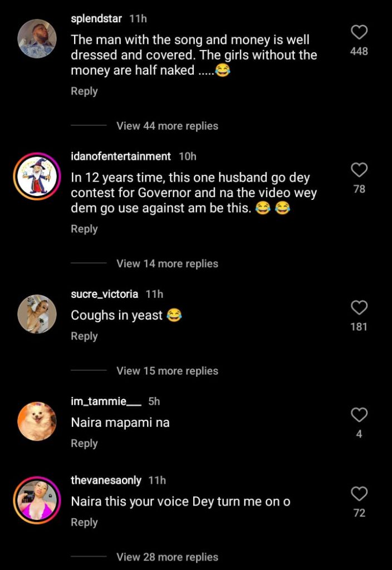Expand 15 more replies under sucre_victoria
Viewport: 392px width, 570px height.
click(x=167, y=371)
